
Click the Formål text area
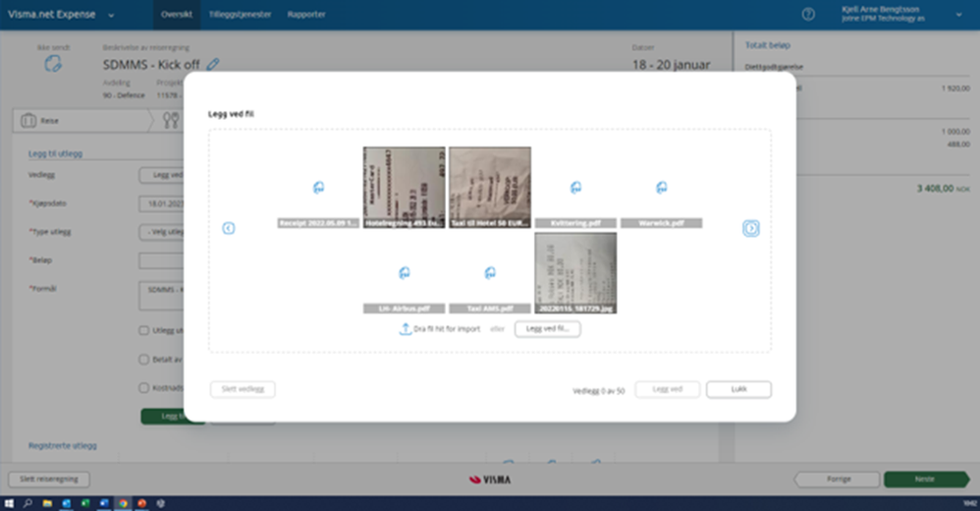(x=162, y=296)
